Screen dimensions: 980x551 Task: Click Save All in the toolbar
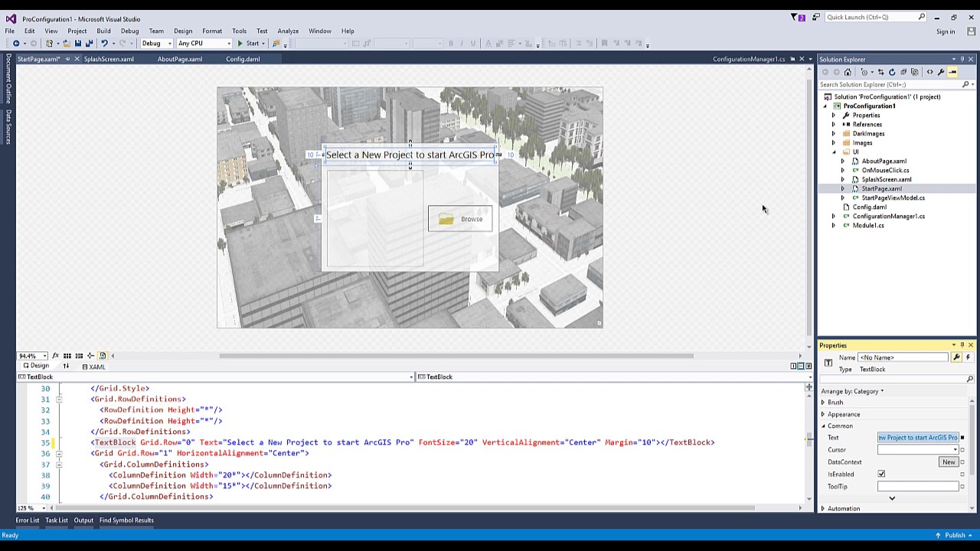pos(89,44)
